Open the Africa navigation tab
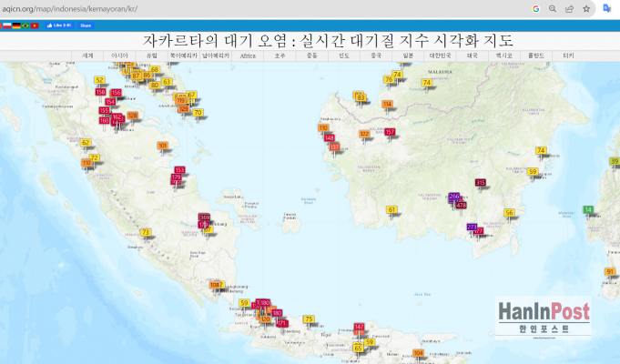The height and width of the screenshot is (364, 620). 248,56
